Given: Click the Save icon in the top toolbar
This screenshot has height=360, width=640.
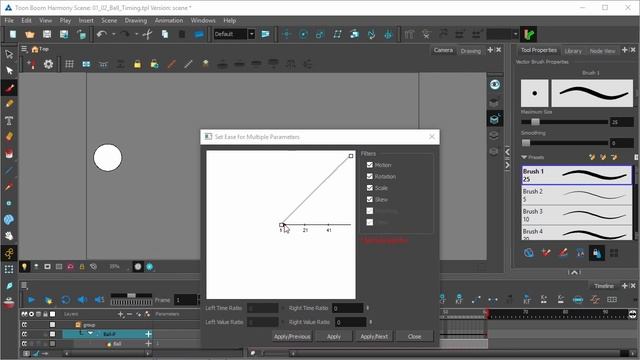Looking at the screenshot, I should point(47,35).
